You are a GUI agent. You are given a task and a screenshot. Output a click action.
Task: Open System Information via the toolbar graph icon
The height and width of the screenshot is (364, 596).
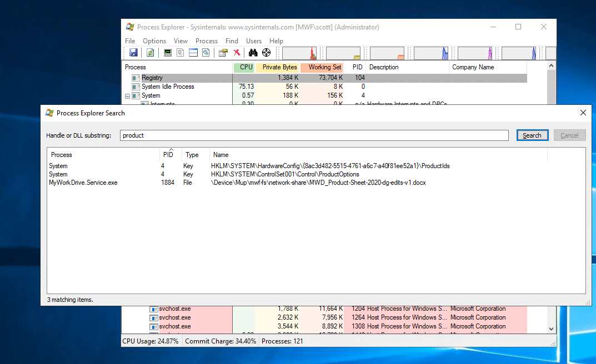[168, 53]
